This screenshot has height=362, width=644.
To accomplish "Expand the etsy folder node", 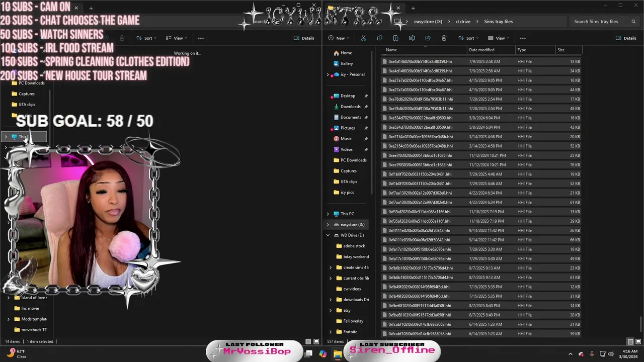I will pos(331,310).
